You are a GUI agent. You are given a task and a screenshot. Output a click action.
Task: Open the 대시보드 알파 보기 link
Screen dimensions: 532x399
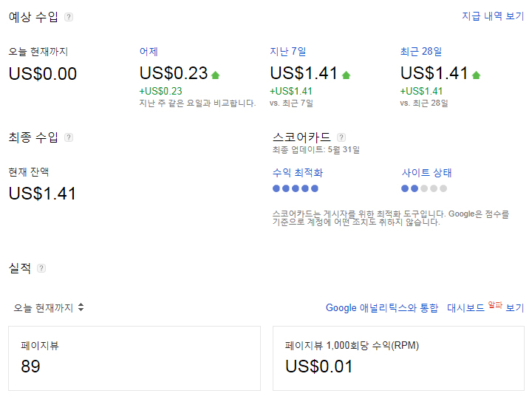coord(485,307)
